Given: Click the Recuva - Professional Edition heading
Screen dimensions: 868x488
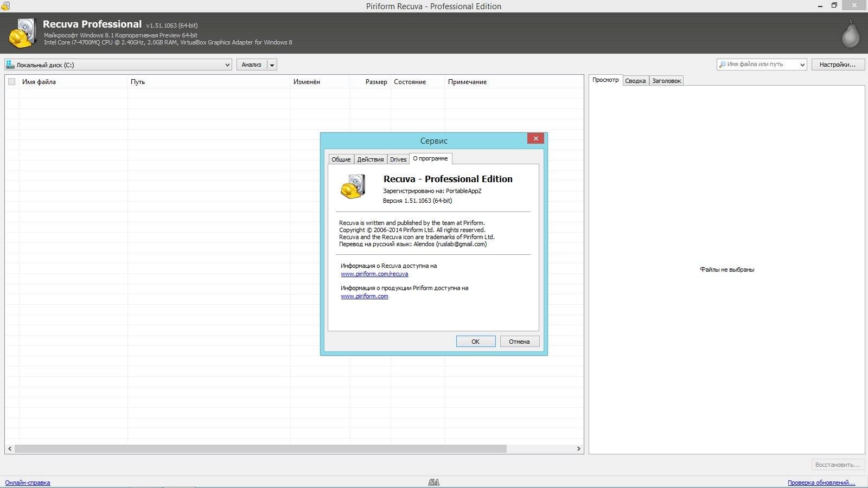Looking at the screenshot, I should (448, 179).
